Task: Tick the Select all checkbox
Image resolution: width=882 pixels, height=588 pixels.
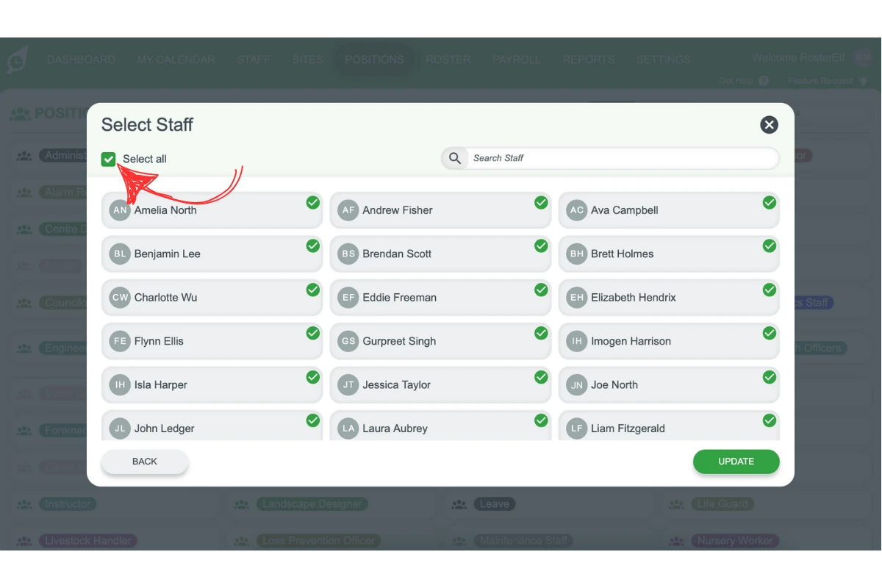Action: [x=109, y=159]
